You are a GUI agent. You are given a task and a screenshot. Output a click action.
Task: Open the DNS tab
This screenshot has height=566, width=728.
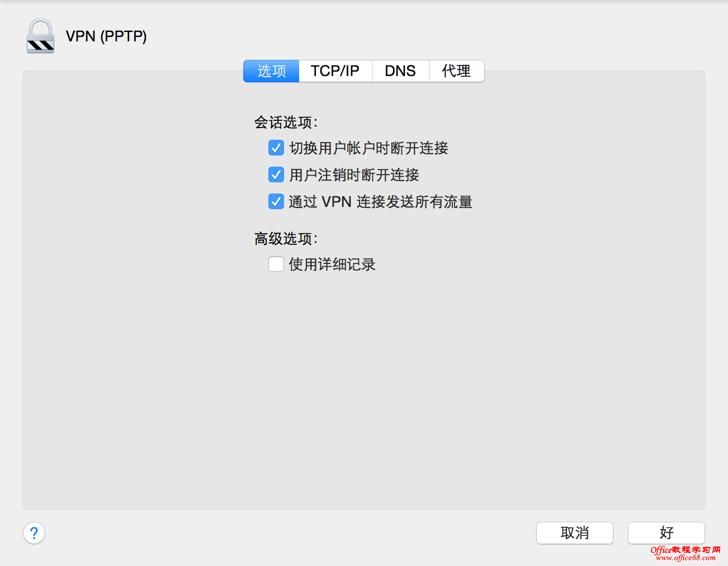[x=400, y=71]
